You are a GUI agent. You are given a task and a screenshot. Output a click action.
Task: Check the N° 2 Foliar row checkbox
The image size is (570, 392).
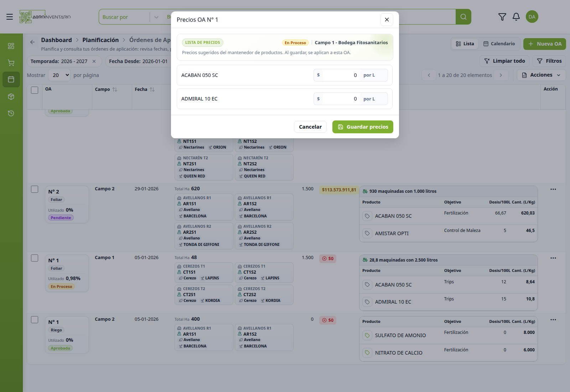tap(35, 189)
